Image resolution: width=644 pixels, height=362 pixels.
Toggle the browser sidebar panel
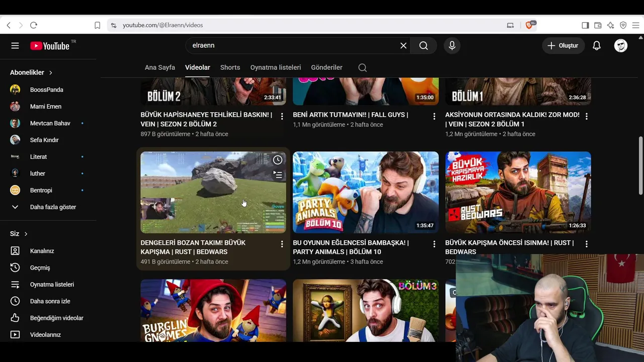pos(585,25)
